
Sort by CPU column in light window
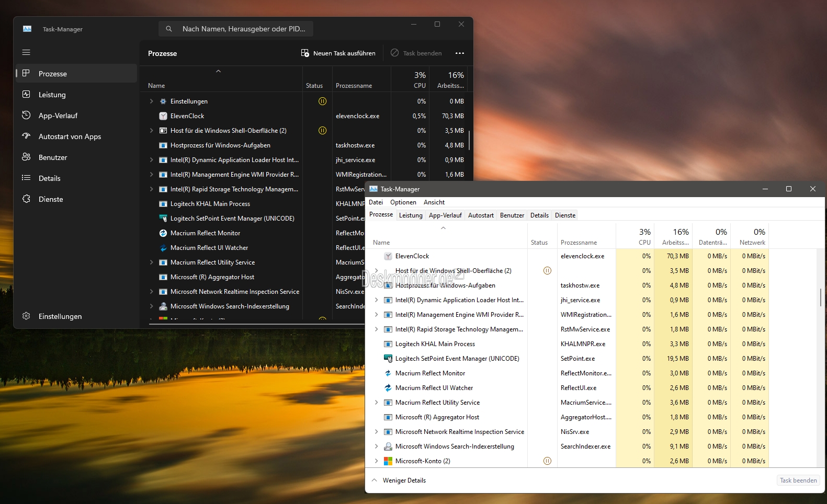click(634, 236)
